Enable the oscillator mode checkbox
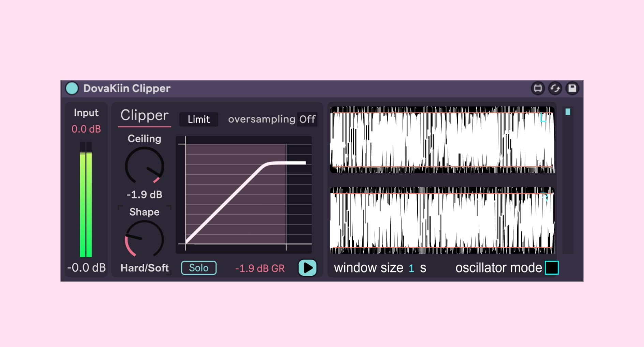 [551, 268]
